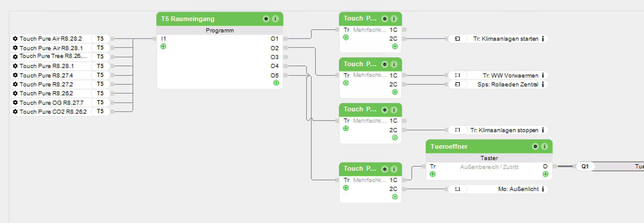644x223 pixels.
Task: Click the O3 output connector on T5 Raumeingang
Action: (285, 57)
